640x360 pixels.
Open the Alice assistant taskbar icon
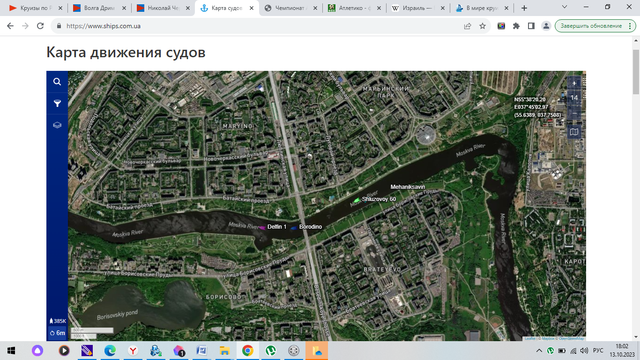[38, 351]
